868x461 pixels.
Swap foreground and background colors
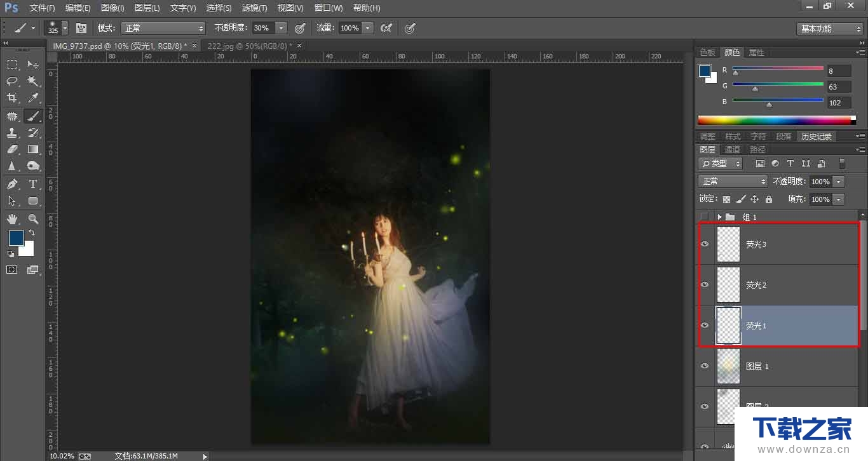pyautogui.click(x=32, y=233)
